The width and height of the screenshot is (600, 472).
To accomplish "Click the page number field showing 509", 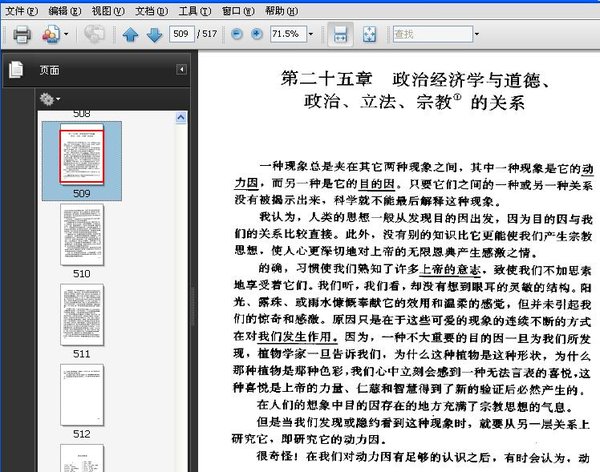I will (x=183, y=35).
